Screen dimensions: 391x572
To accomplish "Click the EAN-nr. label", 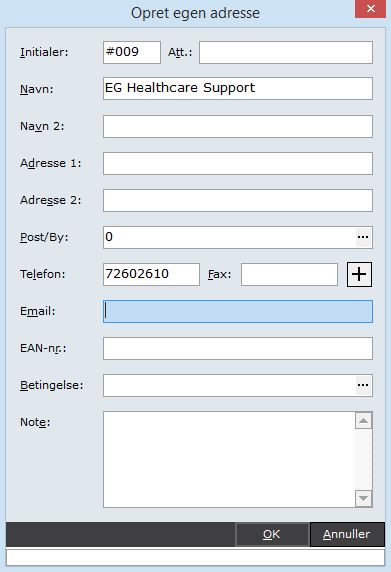I will pos(43,348).
